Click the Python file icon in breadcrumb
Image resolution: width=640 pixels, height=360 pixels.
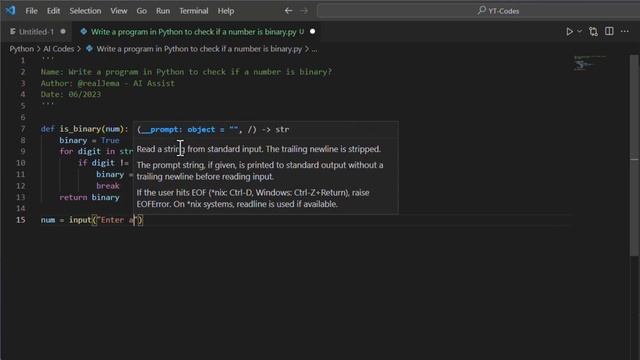click(89, 49)
